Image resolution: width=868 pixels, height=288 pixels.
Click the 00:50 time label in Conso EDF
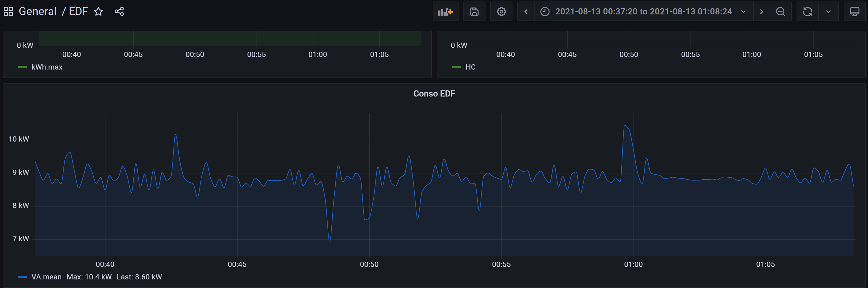pyautogui.click(x=369, y=264)
